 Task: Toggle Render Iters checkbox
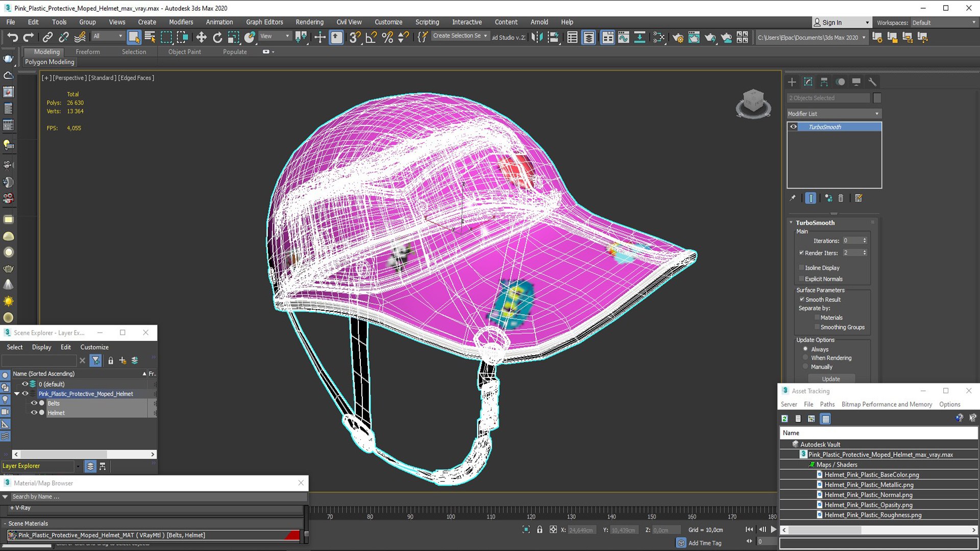(801, 253)
